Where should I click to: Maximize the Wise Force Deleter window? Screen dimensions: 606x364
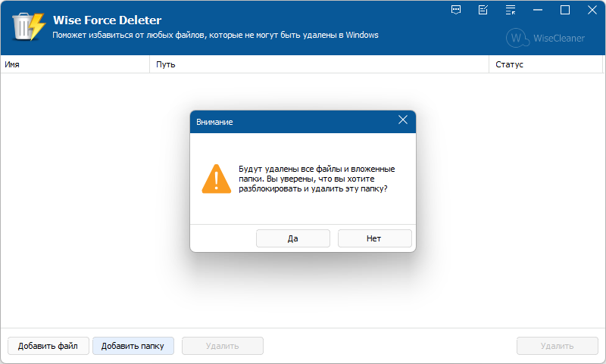point(565,10)
